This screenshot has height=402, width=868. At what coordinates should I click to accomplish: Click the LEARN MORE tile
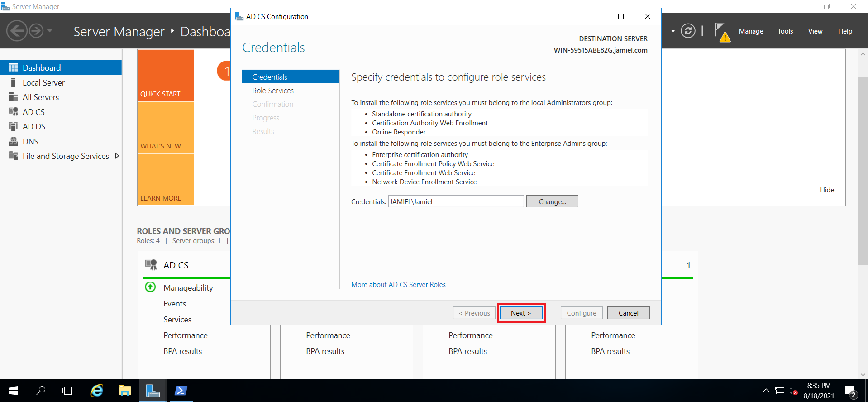[x=166, y=179]
